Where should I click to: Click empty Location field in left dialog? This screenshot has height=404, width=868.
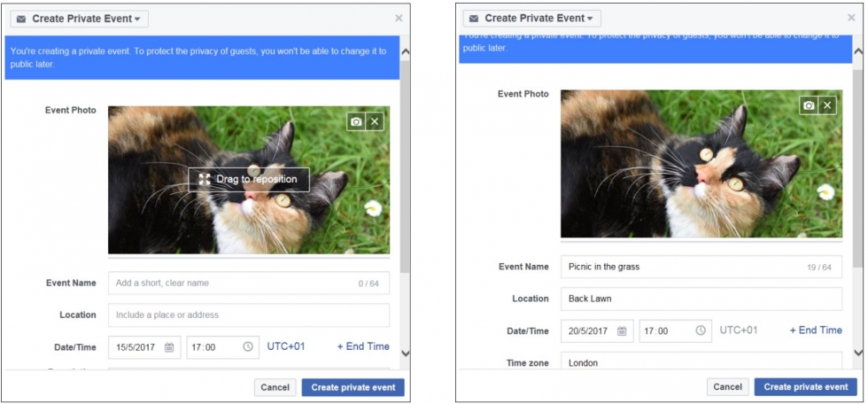click(x=249, y=315)
